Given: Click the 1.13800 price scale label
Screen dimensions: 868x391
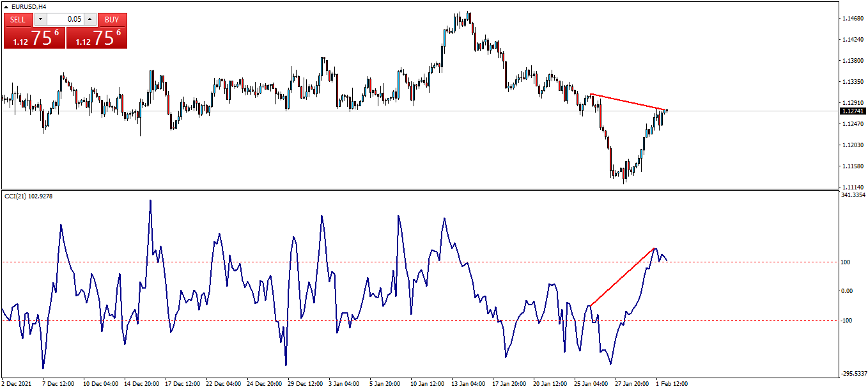Looking at the screenshot, I should click(853, 61).
